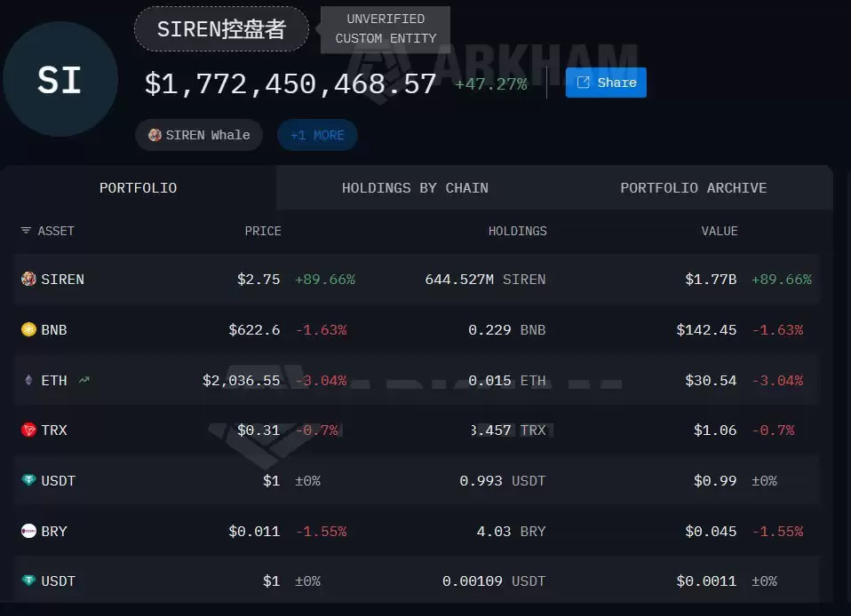Viewport: 851px width, 616px height.
Task: Open the SIREN Whale tag
Action: [x=198, y=134]
